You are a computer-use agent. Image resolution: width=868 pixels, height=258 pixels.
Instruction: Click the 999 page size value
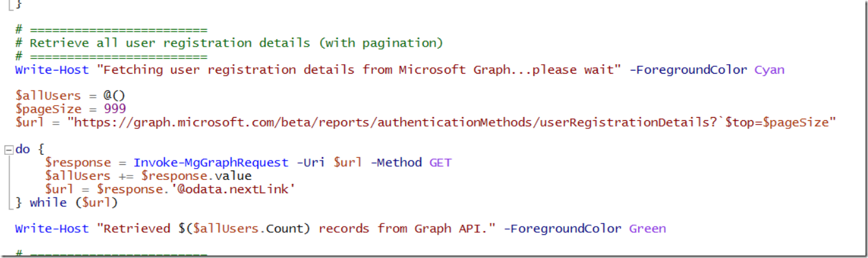click(x=115, y=109)
